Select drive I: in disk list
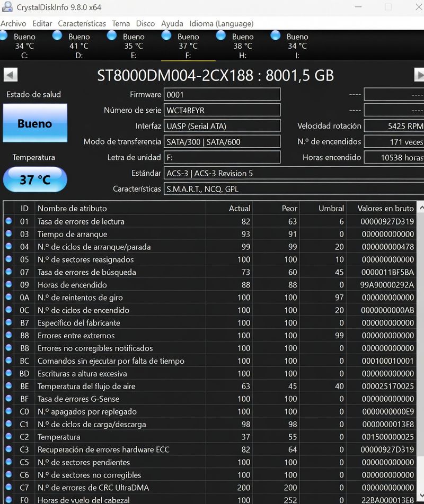The image size is (424, 504). click(297, 46)
